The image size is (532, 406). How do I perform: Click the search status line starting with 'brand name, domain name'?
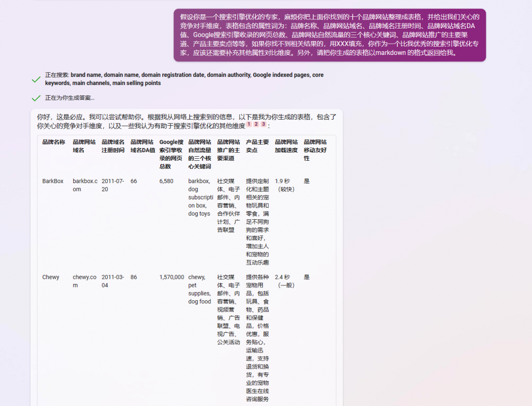184,79
